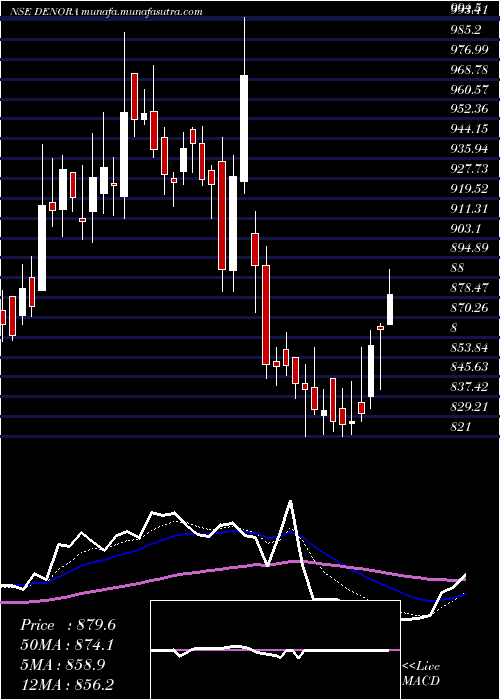Click the 50MA : 874.1 readout

click(x=67, y=644)
